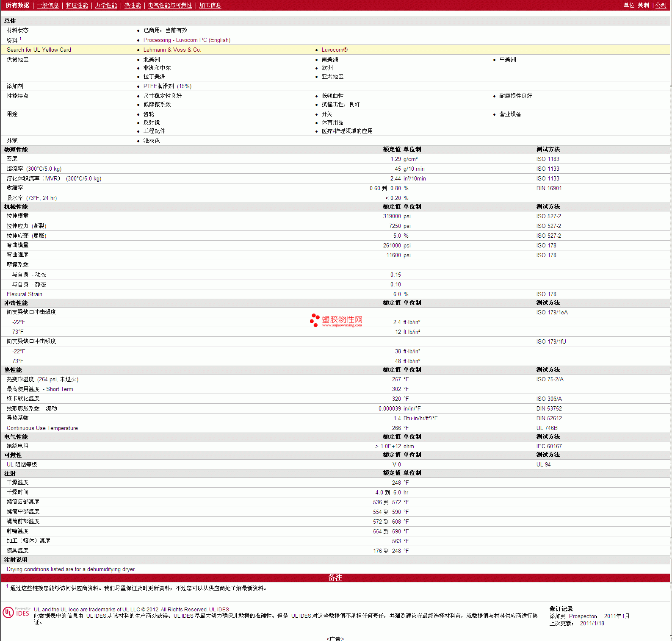Click DIN 53752 test method
This screenshot has width=672, height=641.
549,408
